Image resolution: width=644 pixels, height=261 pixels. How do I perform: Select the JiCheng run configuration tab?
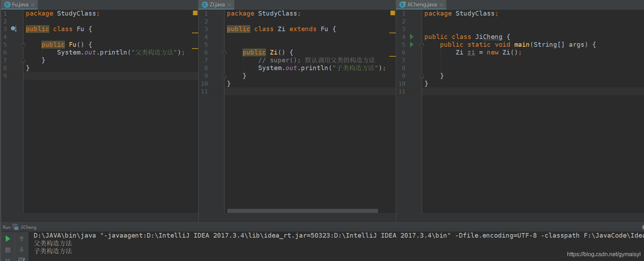tap(25, 227)
